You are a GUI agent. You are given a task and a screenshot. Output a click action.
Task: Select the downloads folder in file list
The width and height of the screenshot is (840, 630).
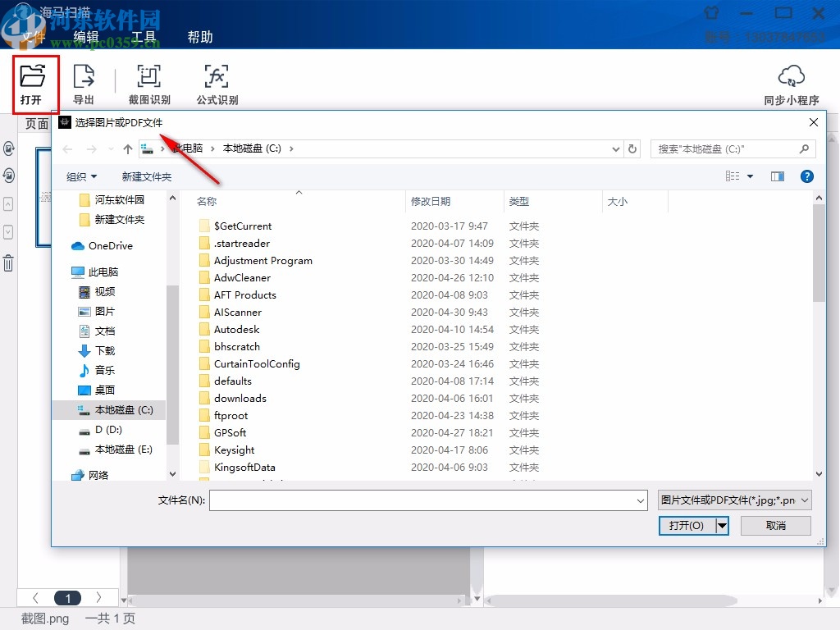(x=240, y=398)
